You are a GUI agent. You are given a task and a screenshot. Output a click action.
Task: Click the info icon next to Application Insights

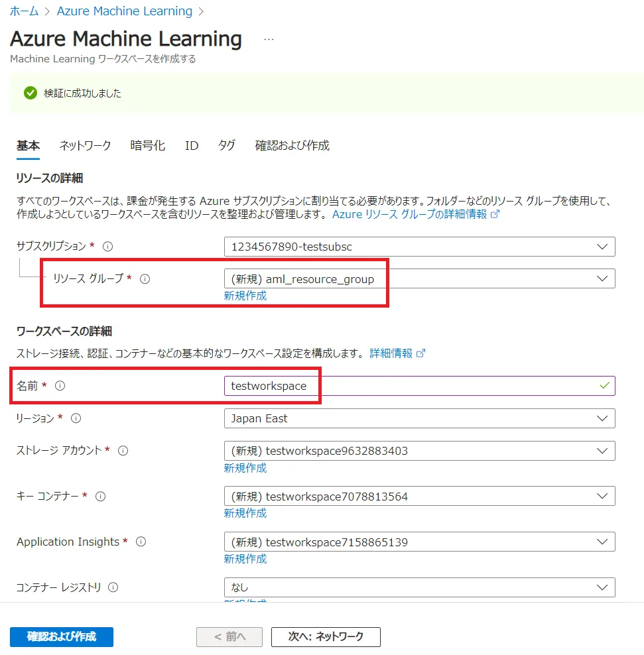[x=141, y=542]
